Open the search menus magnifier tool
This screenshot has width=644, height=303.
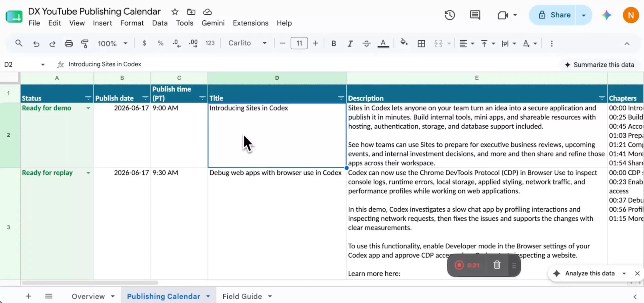[x=19, y=43]
